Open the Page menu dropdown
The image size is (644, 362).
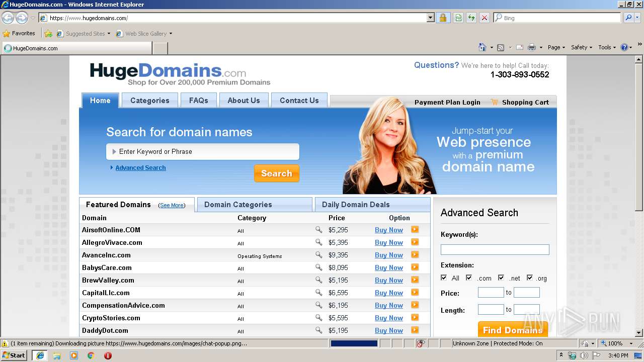point(556,47)
